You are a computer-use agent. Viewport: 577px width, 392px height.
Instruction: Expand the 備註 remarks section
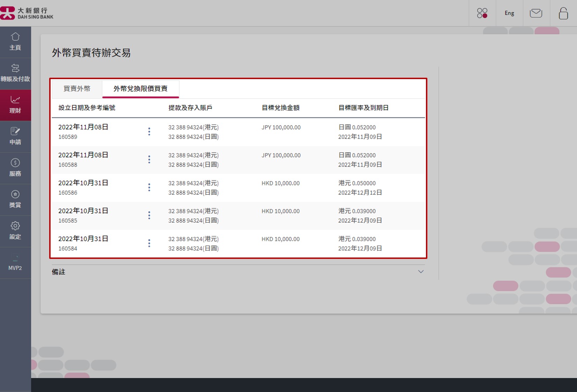pyautogui.click(x=421, y=271)
